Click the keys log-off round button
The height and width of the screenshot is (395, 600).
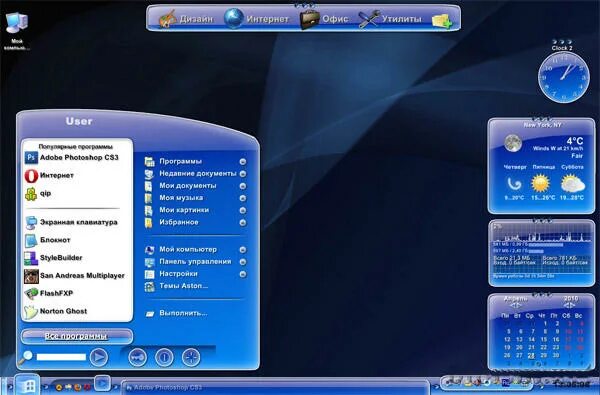pos(137,357)
